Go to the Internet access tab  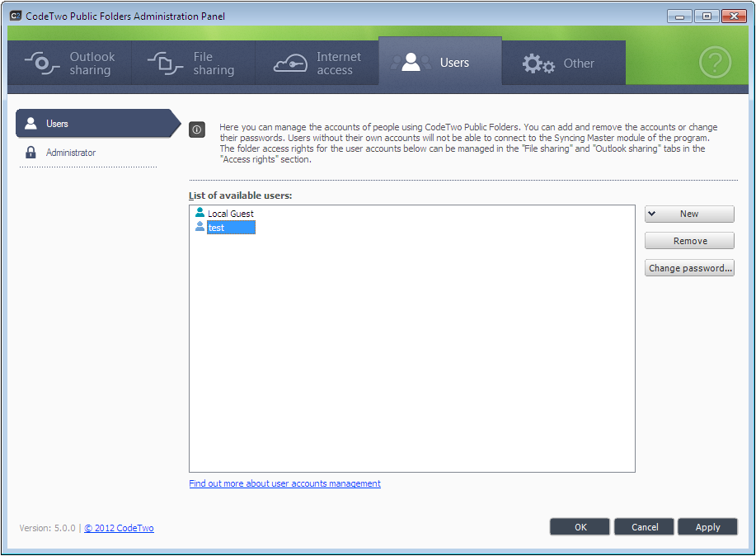tap(317, 63)
